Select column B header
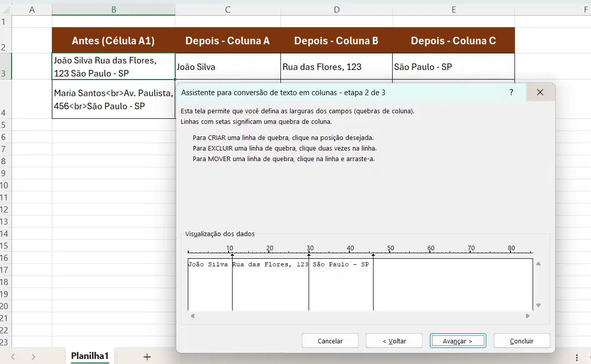 click(x=113, y=10)
